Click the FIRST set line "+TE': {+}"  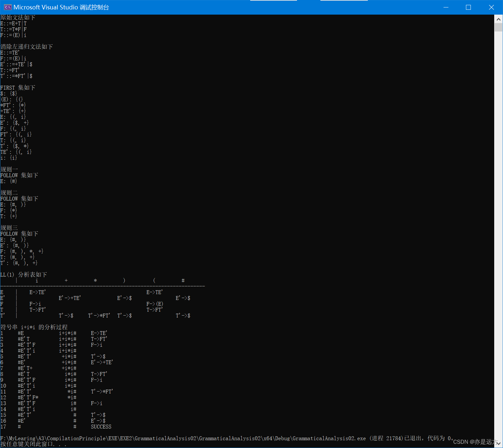pyautogui.click(x=13, y=111)
